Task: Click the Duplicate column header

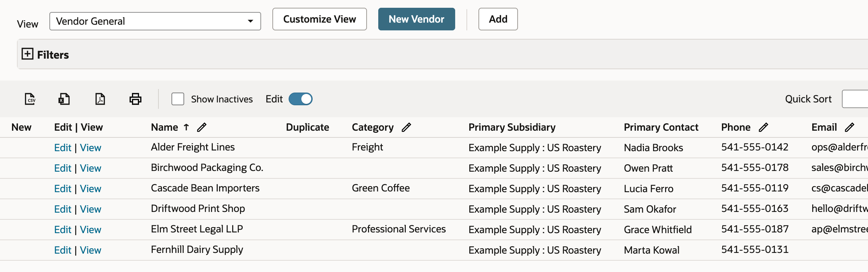Action: click(x=307, y=127)
